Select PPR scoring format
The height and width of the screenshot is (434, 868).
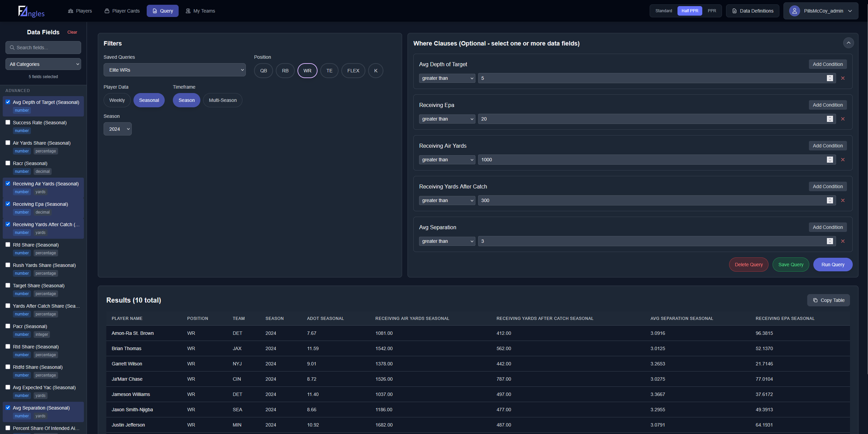coord(712,11)
